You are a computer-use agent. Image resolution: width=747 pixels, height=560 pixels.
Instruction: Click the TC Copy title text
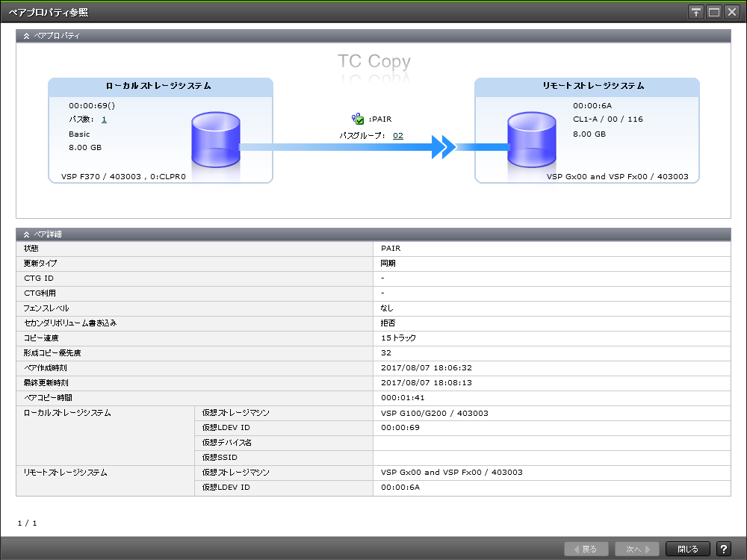[374, 61]
